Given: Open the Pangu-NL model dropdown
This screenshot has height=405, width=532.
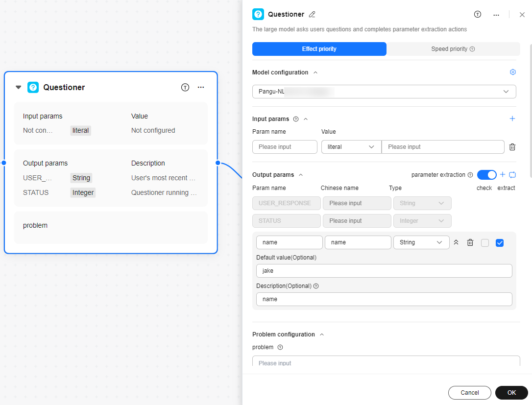Looking at the screenshot, I should point(384,92).
